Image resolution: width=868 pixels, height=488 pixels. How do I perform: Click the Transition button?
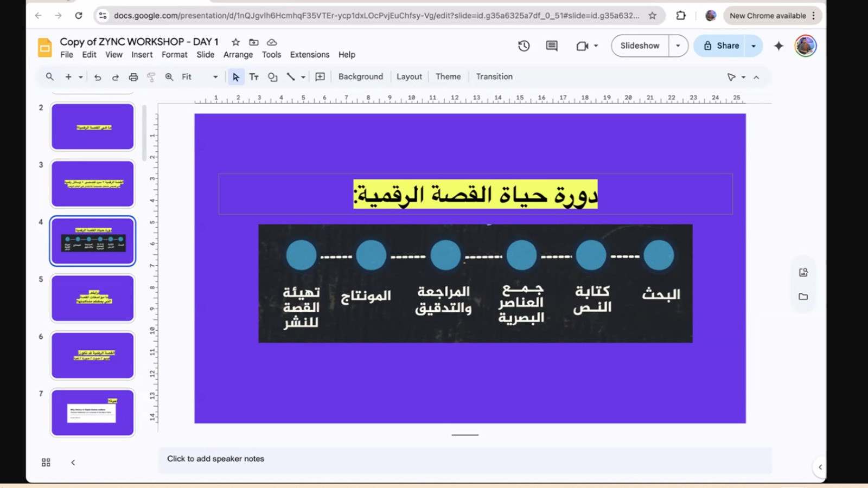(x=494, y=77)
